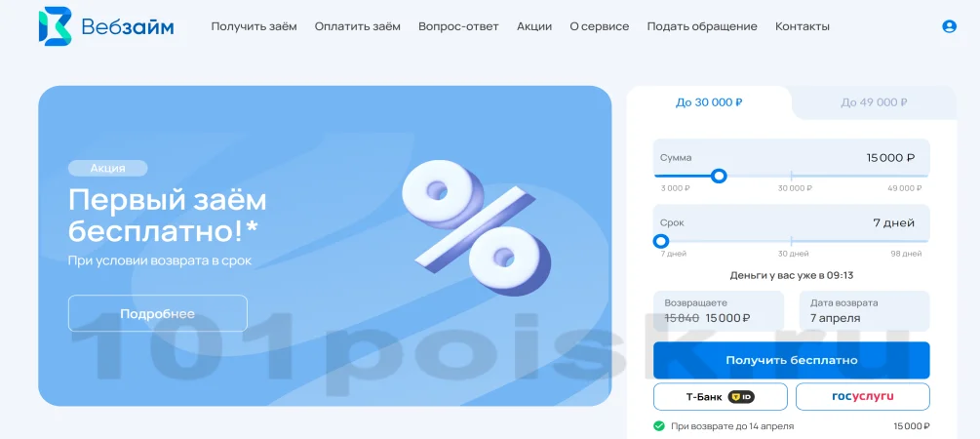Click the large percent sign graphic
The image size is (980, 439).
[x=476, y=228]
